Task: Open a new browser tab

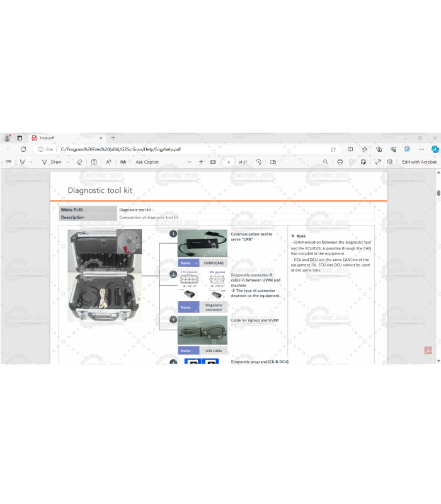Action: (113, 138)
